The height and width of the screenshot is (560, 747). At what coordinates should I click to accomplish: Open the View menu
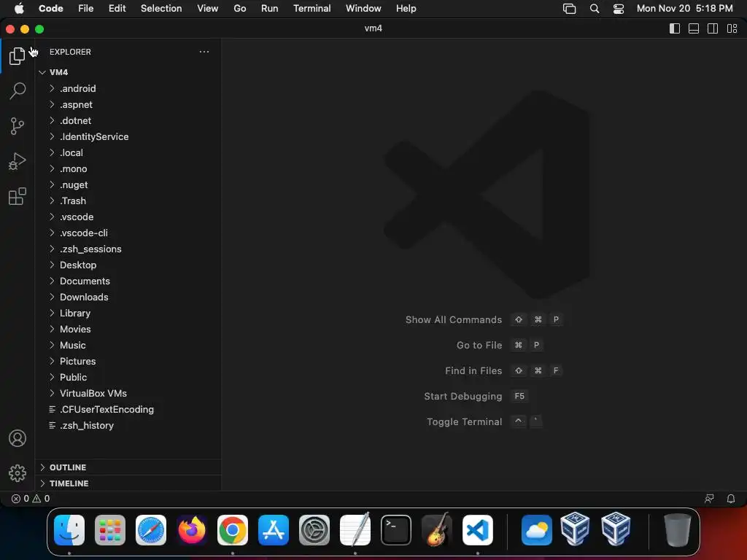[208, 9]
